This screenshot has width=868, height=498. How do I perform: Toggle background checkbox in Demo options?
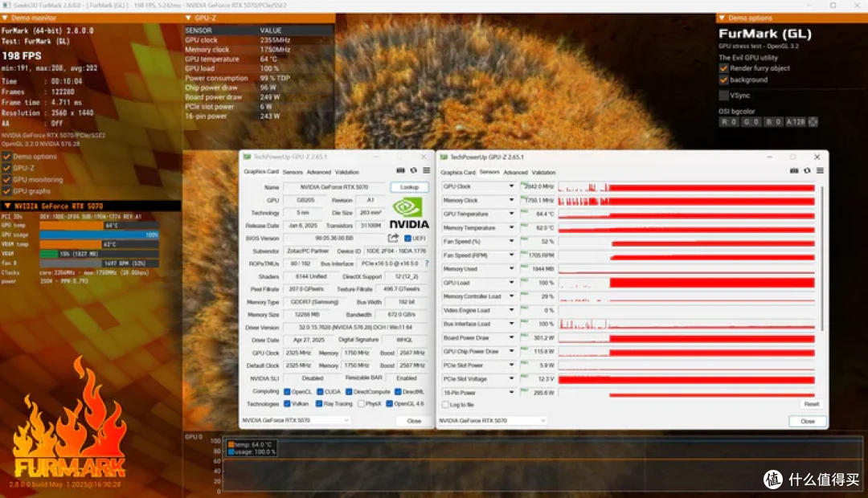(723, 80)
